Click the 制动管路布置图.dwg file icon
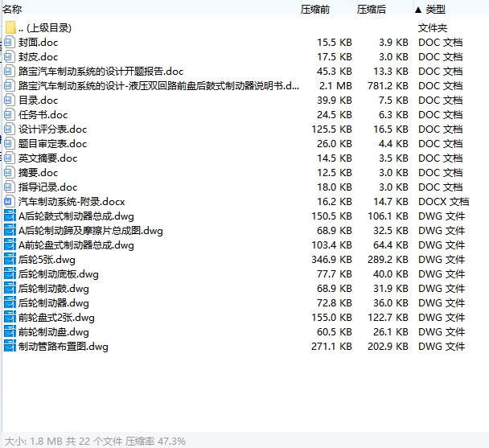This screenshot has width=489, height=448. (x=10, y=347)
